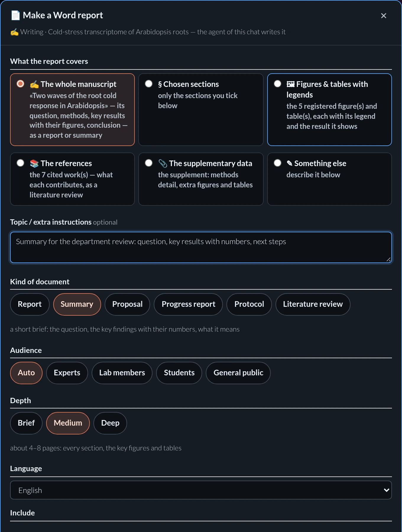The height and width of the screenshot is (532, 402).
Task: Click the pencil icon on Something else
Action: (290, 163)
